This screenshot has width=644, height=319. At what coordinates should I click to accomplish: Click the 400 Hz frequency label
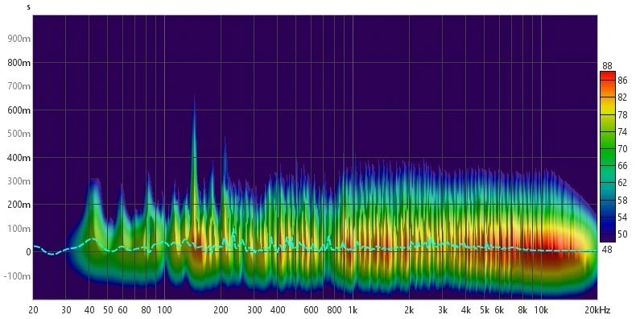pyautogui.click(x=278, y=309)
